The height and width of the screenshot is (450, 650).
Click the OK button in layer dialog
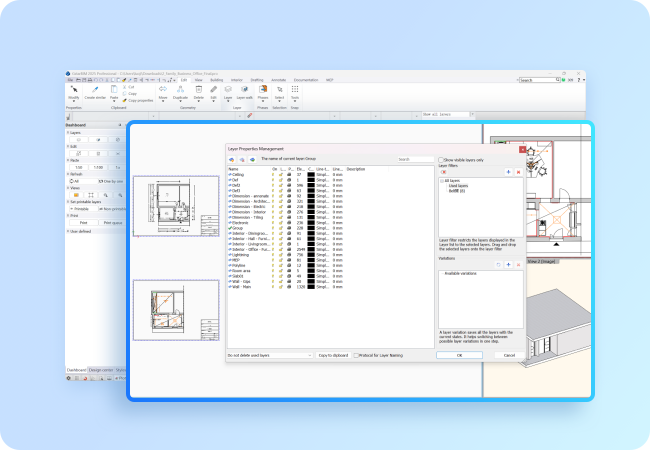tap(459, 354)
